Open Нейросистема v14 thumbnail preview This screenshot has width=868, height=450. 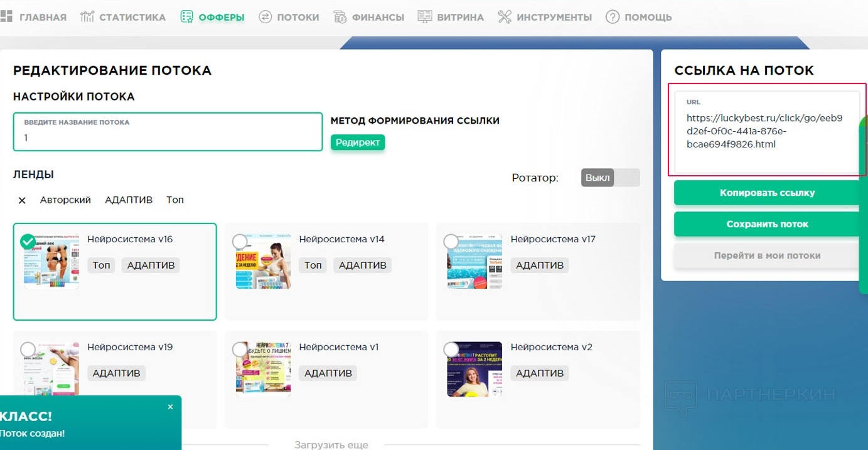pos(264,262)
